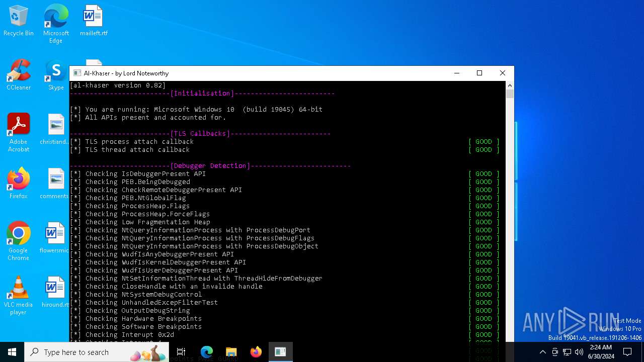Click the ThreadHideFromDebugger check line

pos(196,279)
